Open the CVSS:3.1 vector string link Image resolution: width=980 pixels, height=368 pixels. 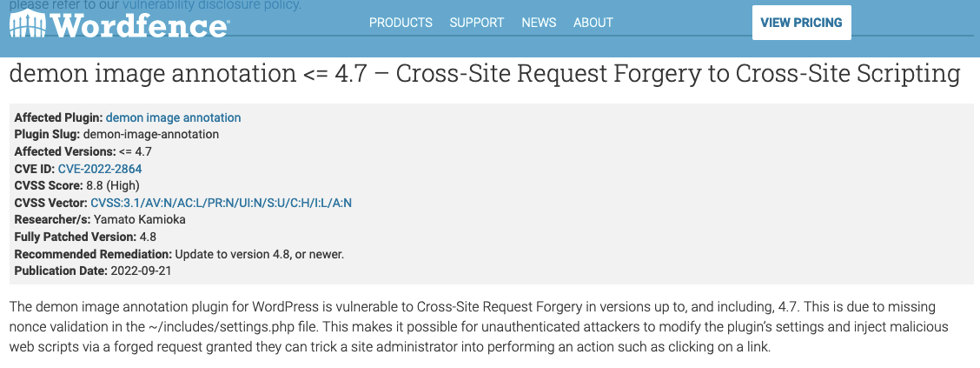tap(222, 203)
